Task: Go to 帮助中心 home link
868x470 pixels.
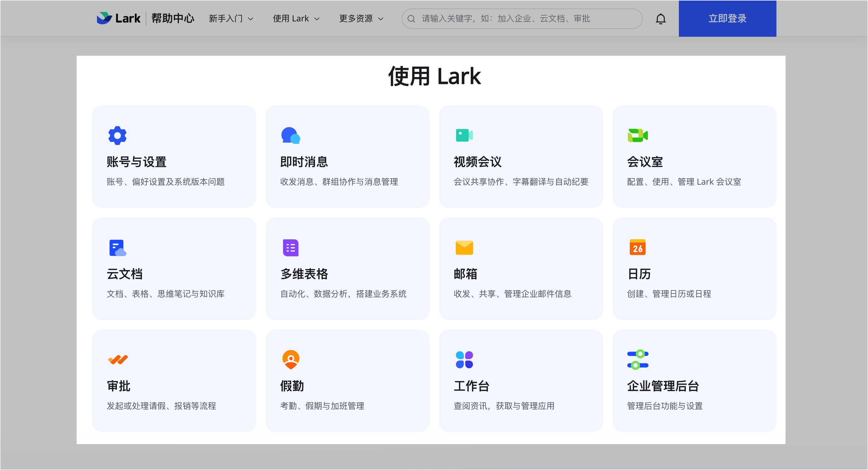Action: [173, 18]
